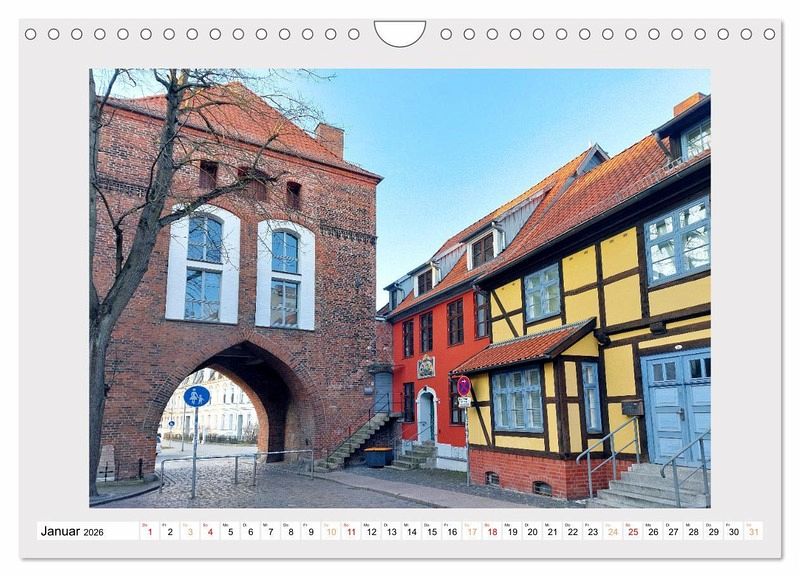Select date cell 8
800x577 pixels.
(x=290, y=531)
